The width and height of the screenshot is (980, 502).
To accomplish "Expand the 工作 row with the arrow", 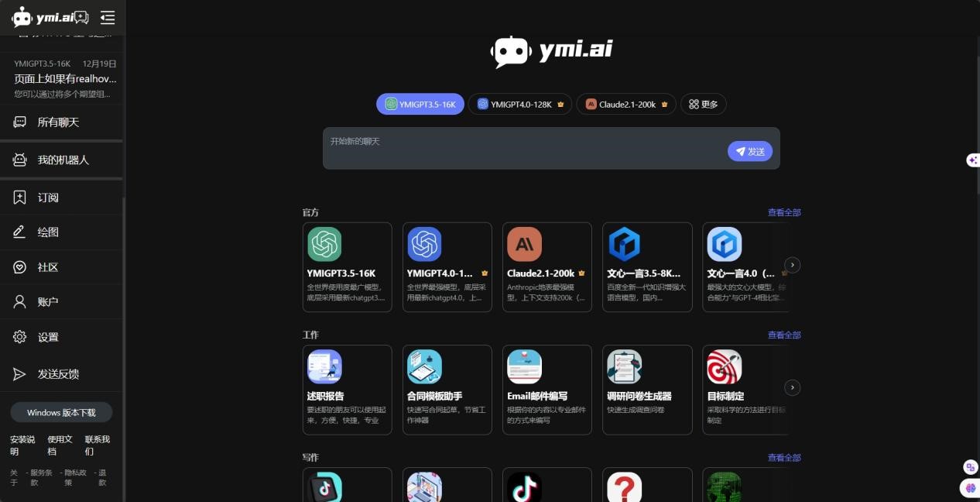I will tap(791, 387).
